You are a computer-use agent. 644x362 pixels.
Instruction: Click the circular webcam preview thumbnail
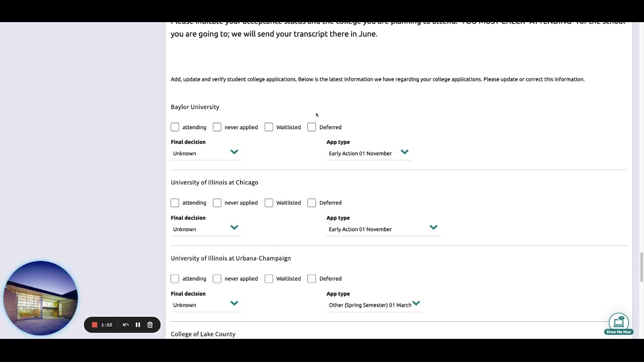click(41, 298)
